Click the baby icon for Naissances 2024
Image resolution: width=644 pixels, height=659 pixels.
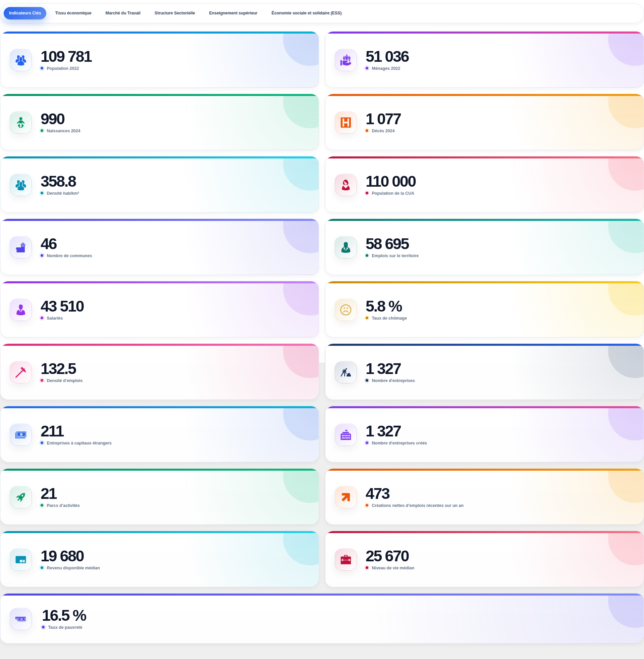pyautogui.click(x=21, y=123)
